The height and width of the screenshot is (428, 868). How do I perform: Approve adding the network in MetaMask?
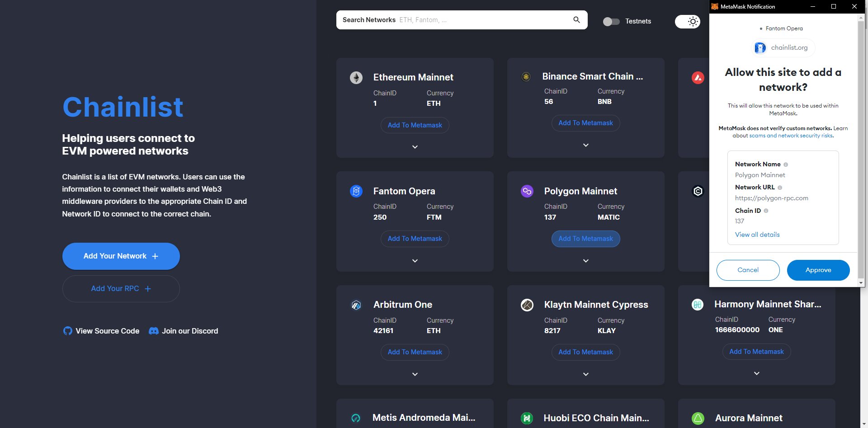(818, 270)
